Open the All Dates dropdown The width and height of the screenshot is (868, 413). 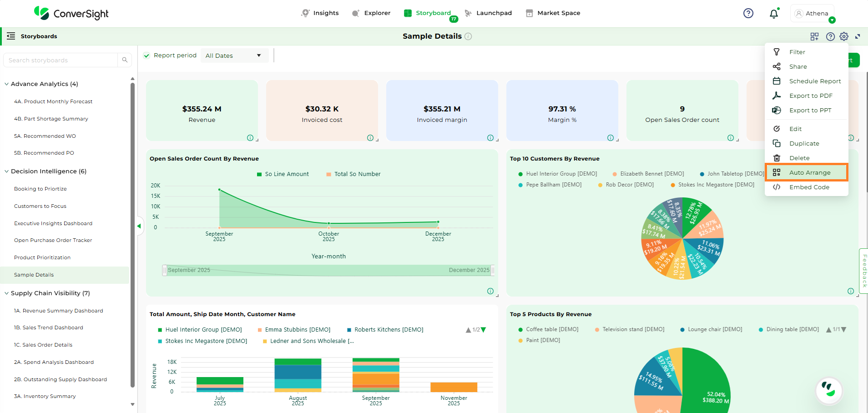click(233, 55)
